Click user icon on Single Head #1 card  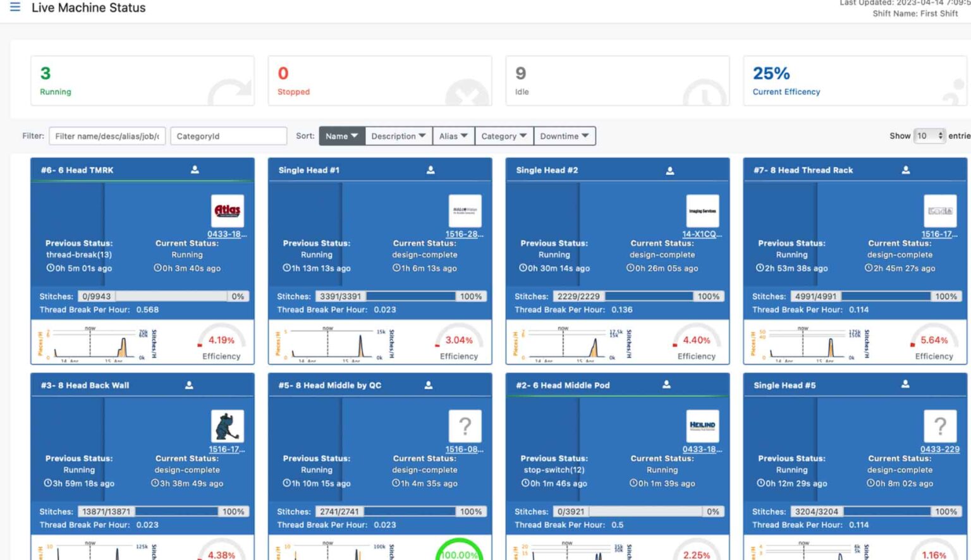coord(431,169)
